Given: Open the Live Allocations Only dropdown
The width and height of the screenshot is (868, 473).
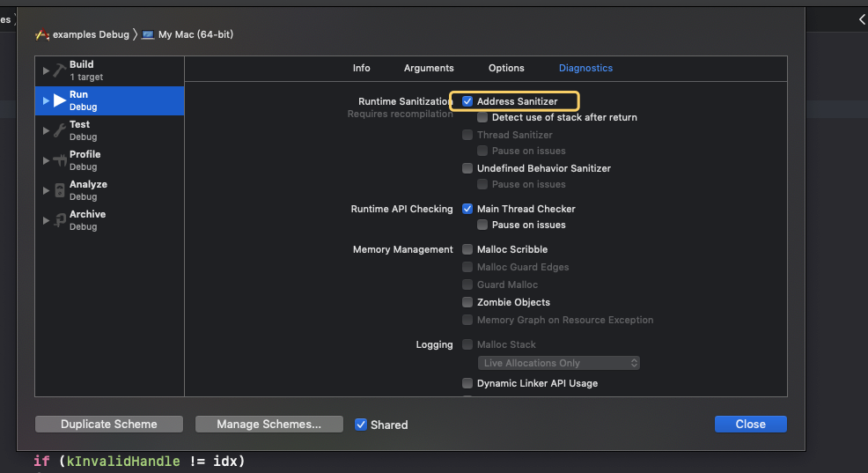Looking at the screenshot, I should click(x=559, y=363).
